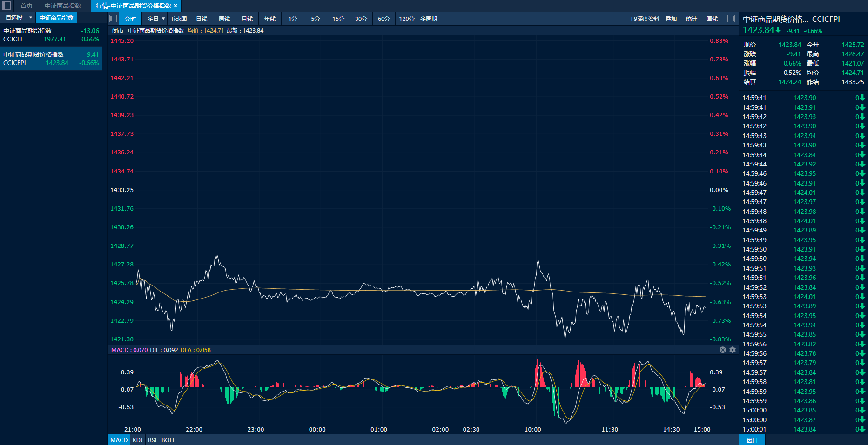Open the 多日 dropdown arrow
The width and height of the screenshot is (868, 445).
tap(163, 19)
